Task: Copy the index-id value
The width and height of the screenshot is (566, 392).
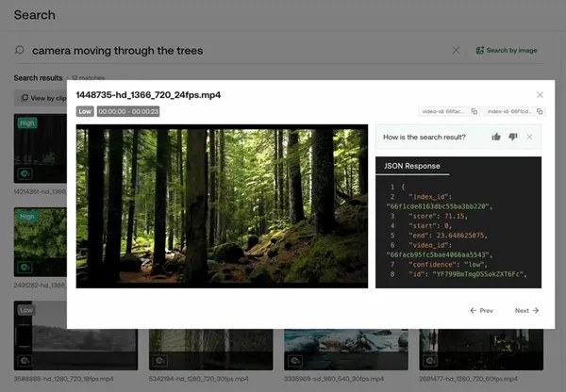Action: coord(540,111)
